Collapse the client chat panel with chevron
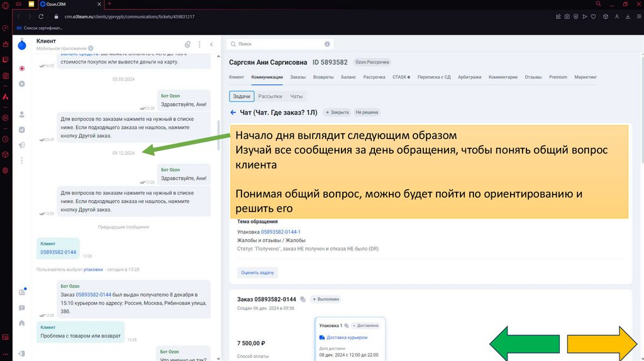 [211, 45]
